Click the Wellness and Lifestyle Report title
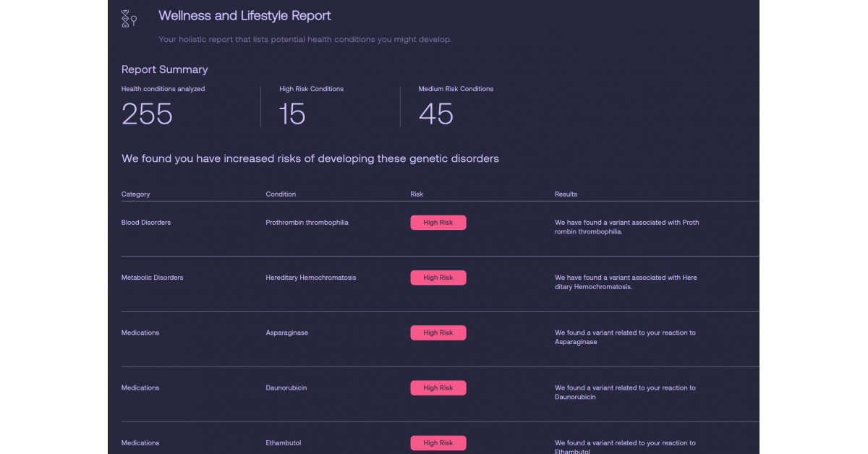 (244, 15)
